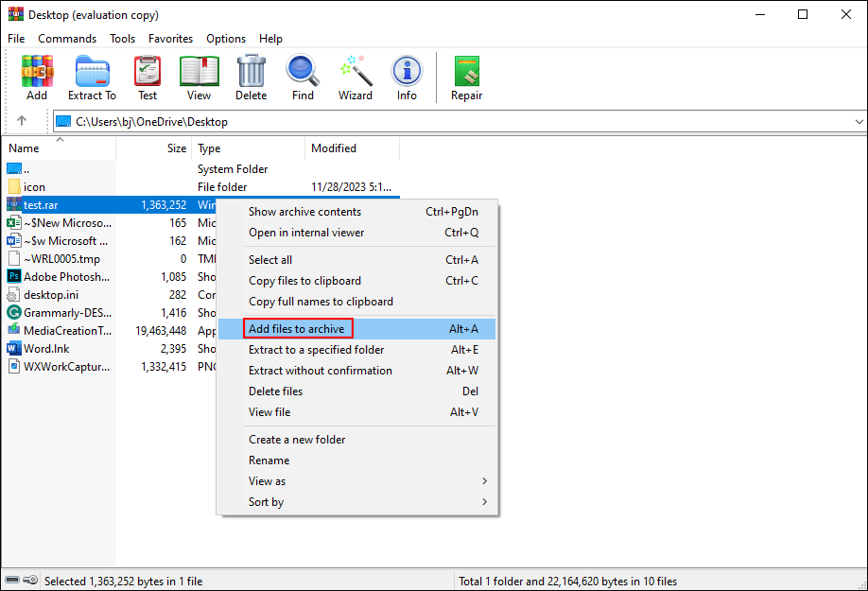Open the View toolbar icon

pos(199,76)
